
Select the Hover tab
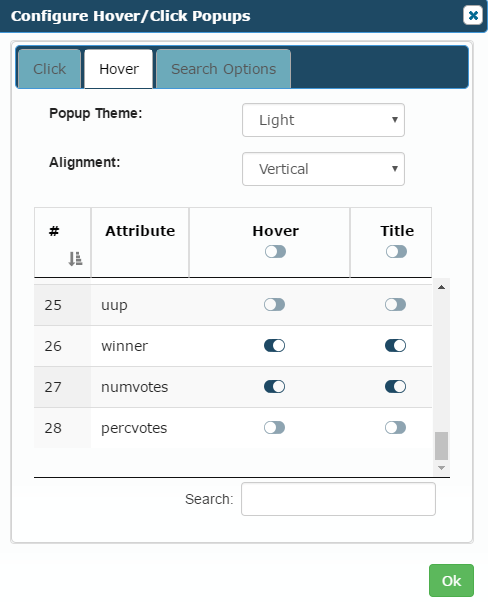tap(119, 69)
